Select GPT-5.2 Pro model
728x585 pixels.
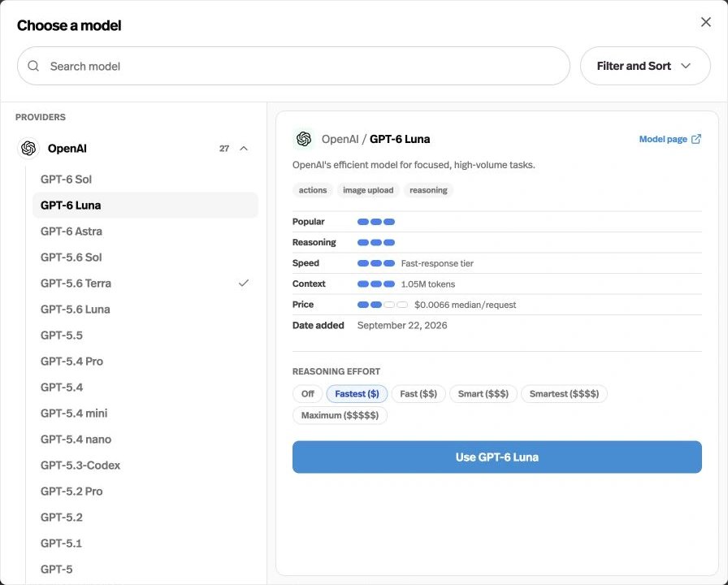[145, 492]
